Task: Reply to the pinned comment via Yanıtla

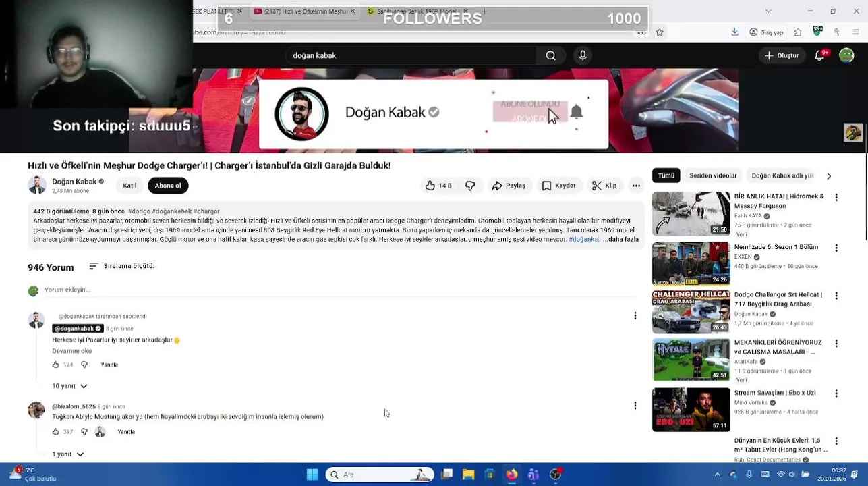Action: click(109, 364)
